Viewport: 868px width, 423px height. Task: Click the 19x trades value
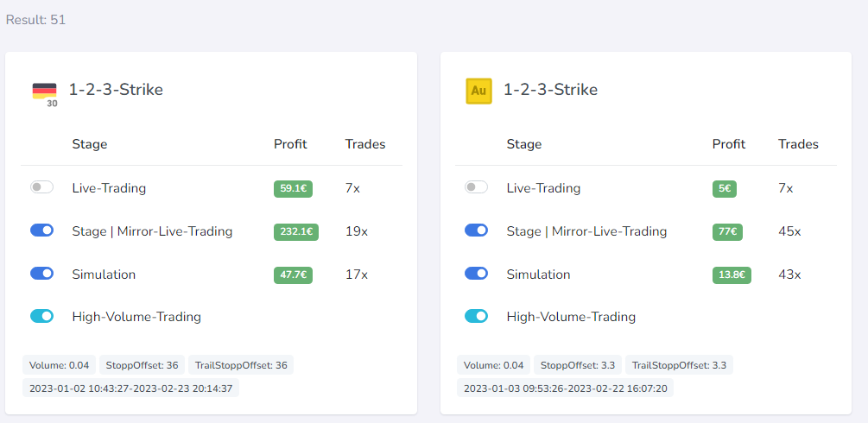(357, 231)
